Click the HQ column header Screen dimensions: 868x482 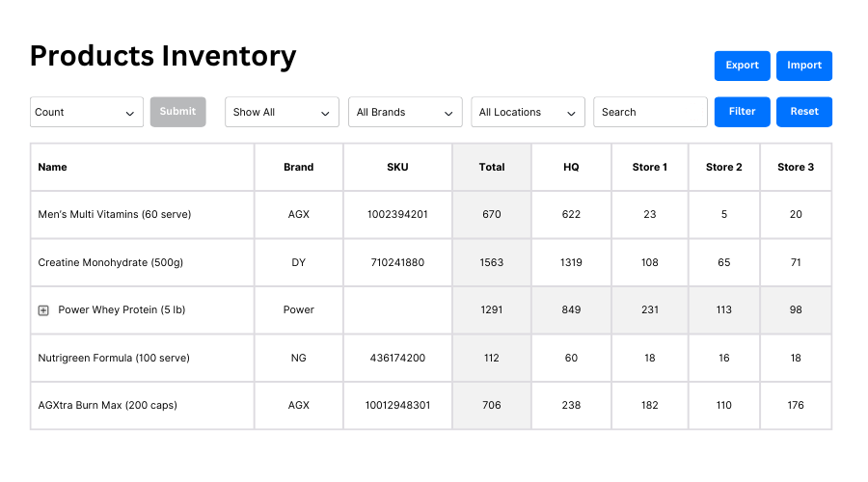[571, 168]
